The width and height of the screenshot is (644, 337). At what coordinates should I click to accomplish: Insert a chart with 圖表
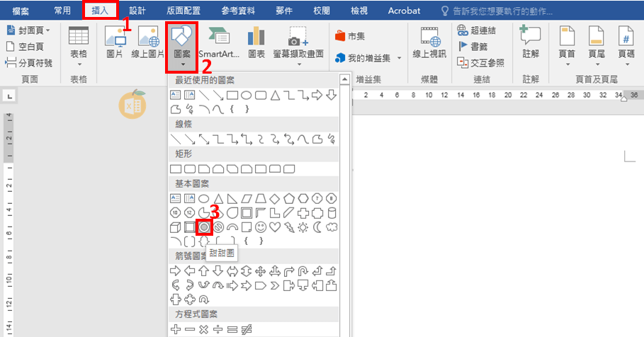pyautogui.click(x=256, y=44)
